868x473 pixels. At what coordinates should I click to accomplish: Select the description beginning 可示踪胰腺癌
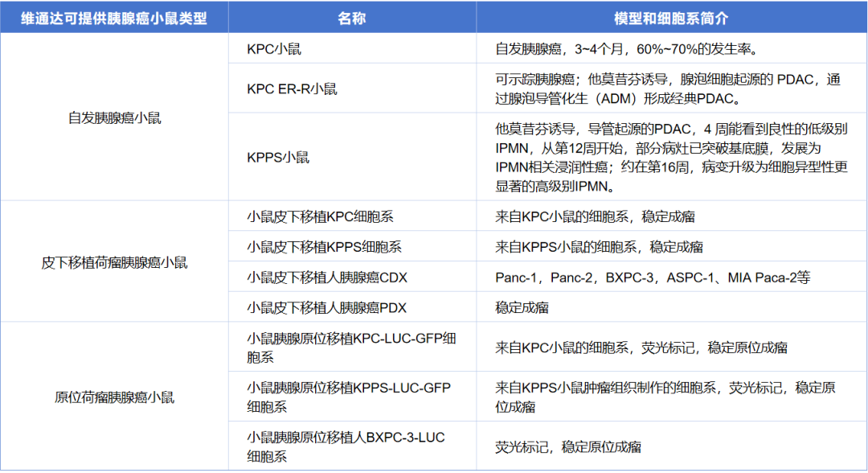point(668,88)
